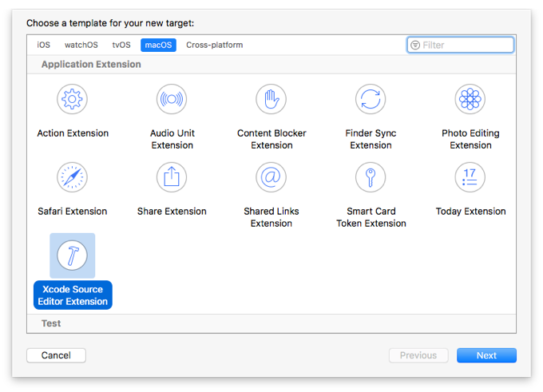
Task: Click the 'Share Extension' label
Action: click(172, 212)
